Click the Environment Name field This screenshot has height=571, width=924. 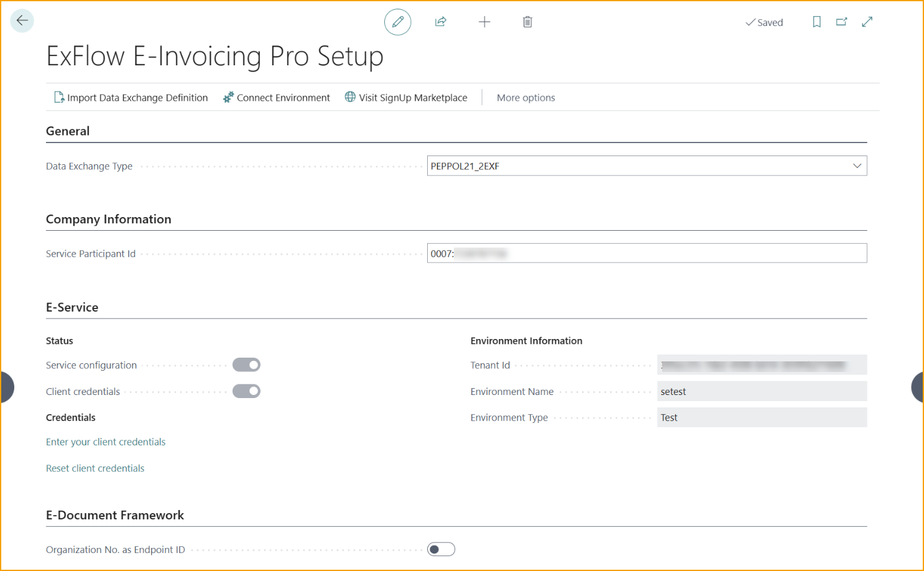click(x=762, y=391)
